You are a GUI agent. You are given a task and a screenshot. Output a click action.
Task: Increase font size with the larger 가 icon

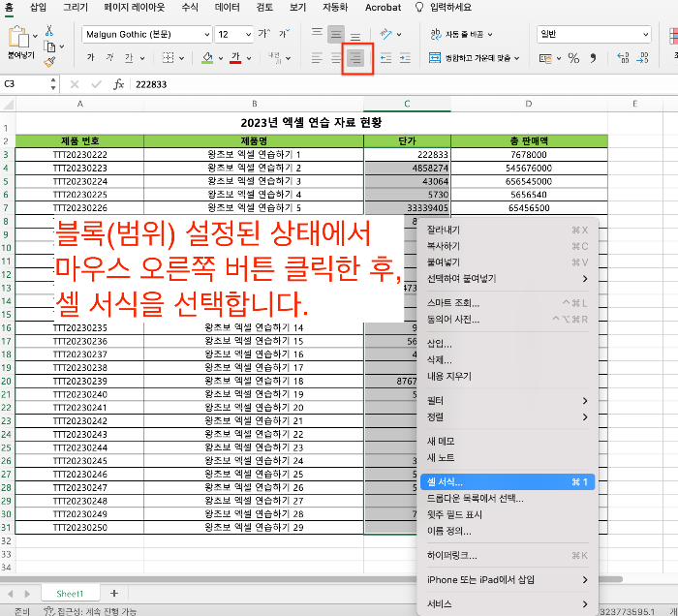click(264, 34)
